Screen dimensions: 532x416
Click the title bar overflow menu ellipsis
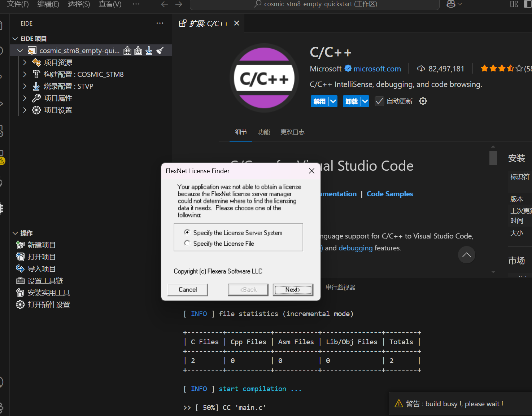pos(136,4)
